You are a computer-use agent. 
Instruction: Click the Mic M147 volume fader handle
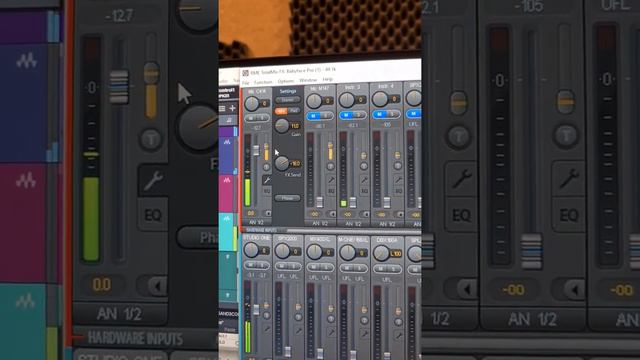coord(320,202)
